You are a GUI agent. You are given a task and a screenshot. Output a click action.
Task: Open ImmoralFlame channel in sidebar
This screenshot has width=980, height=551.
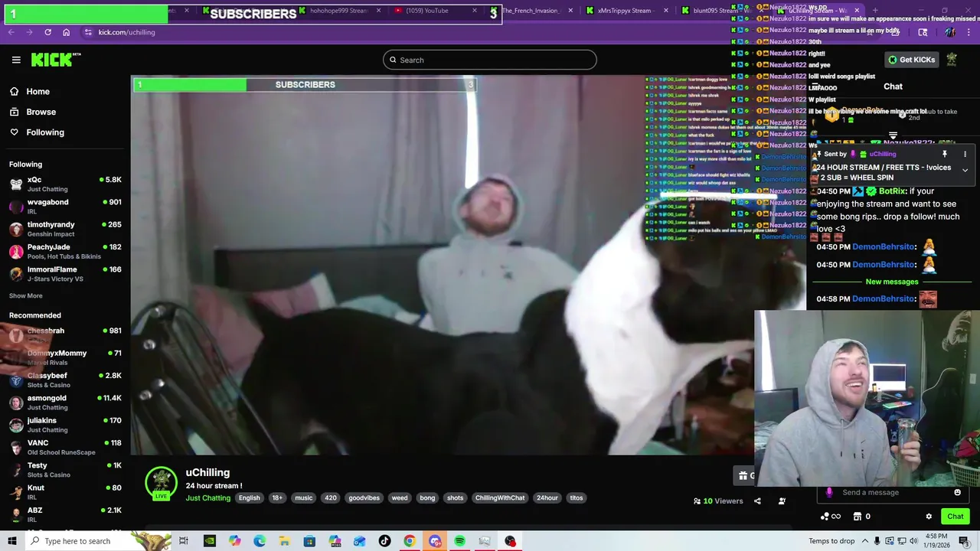[x=65, y=273]
